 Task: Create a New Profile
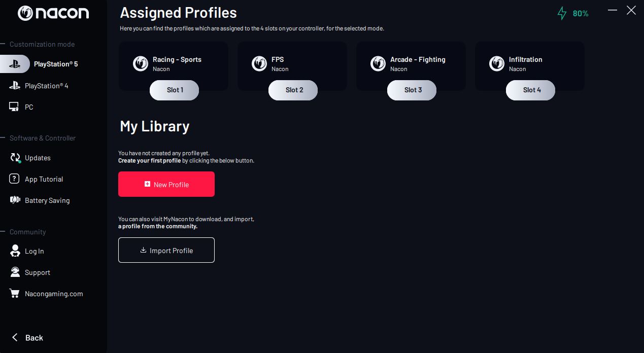(166, 184)
